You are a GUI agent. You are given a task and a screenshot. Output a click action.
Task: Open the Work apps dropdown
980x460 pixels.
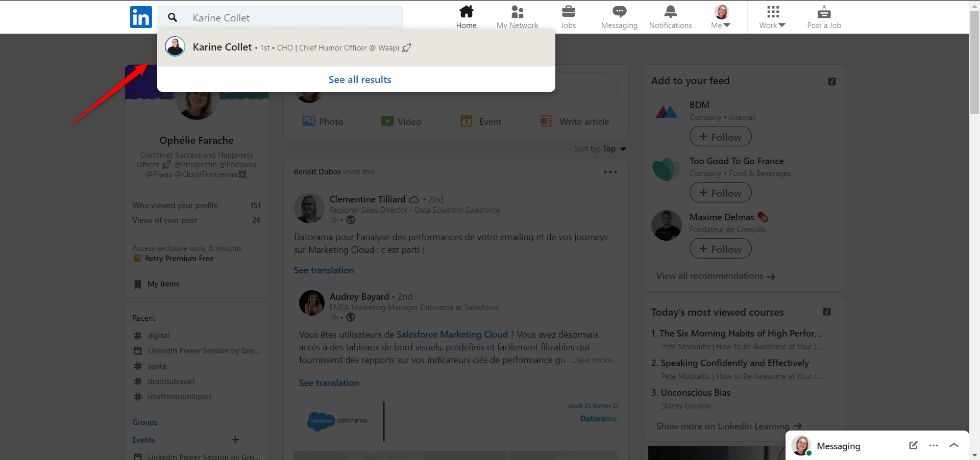click(772, 16)
